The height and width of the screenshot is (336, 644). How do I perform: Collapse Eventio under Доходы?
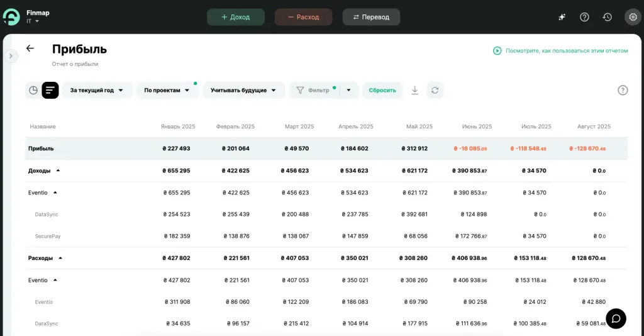click(x=55, y=193)
